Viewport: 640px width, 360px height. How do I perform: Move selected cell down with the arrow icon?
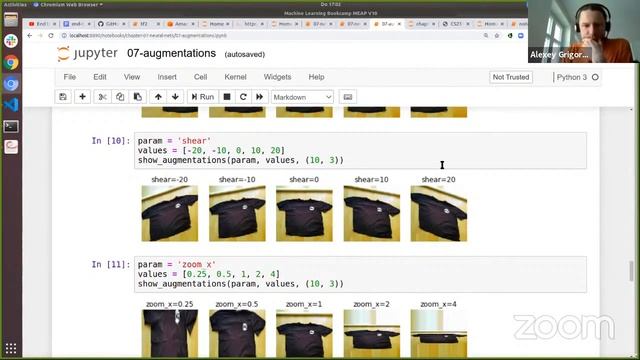[x=176, y=97]
